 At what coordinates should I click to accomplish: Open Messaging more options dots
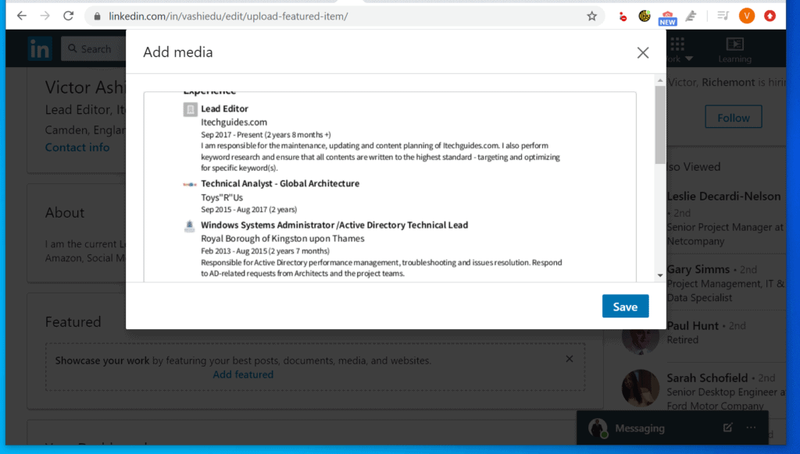tap(751, 427)
